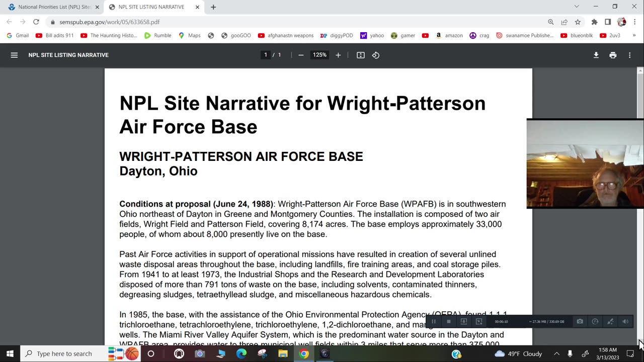Open diggyPOD bookmark

tap(337, 35)
